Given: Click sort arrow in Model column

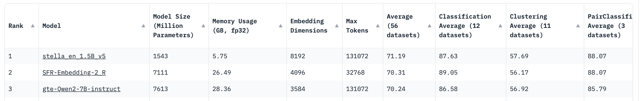Looking at the screenshot, I should click(x=143, y=26).
